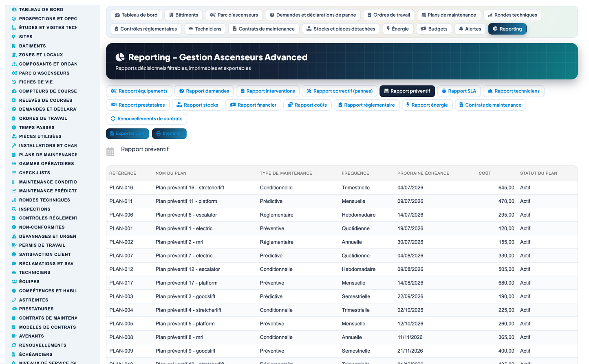Open the Tableau de bord tab
The height and width of the screenshot is (364, 589).
pos(136,15)
